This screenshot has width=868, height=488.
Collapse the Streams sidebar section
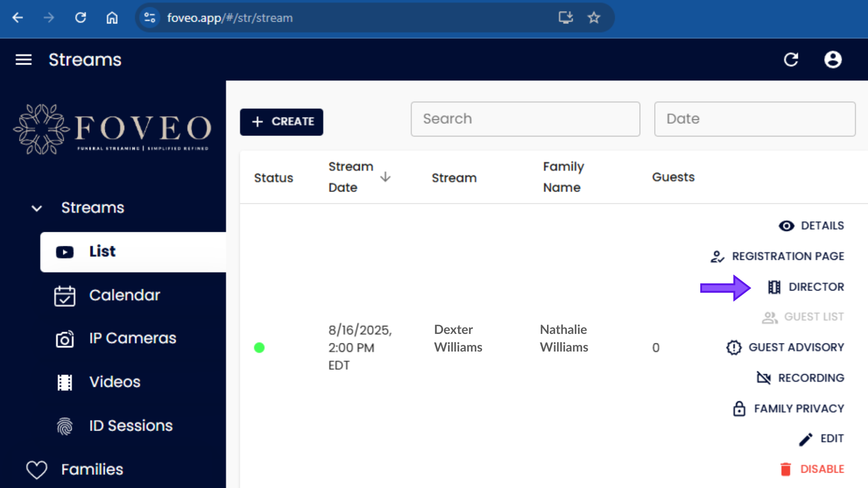(37, 208)
